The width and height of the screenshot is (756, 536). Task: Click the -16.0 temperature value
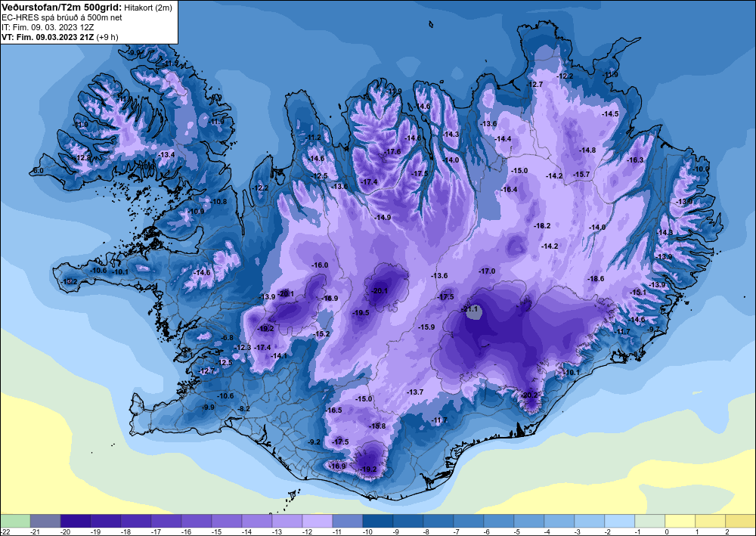[320, 265]
